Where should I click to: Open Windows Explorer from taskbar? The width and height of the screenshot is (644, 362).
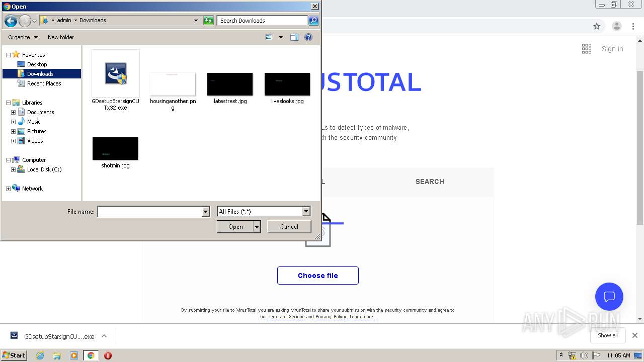coord(57,355)
